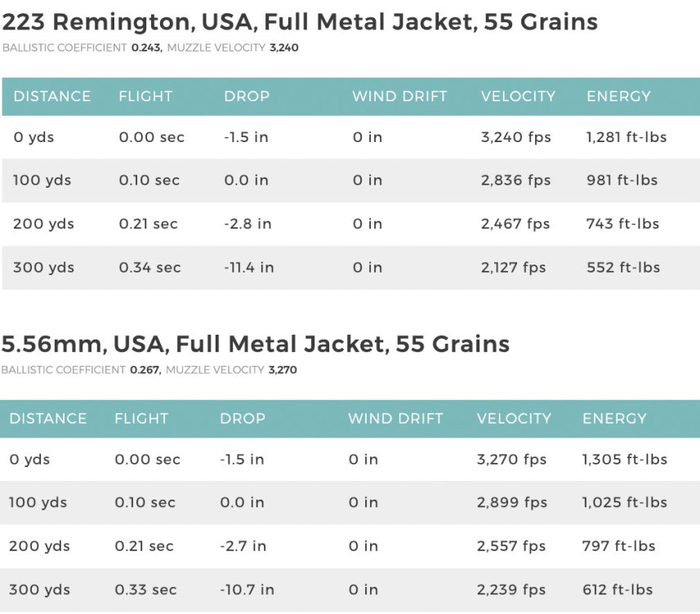Click the 5.56mm table title

[256, 344]
